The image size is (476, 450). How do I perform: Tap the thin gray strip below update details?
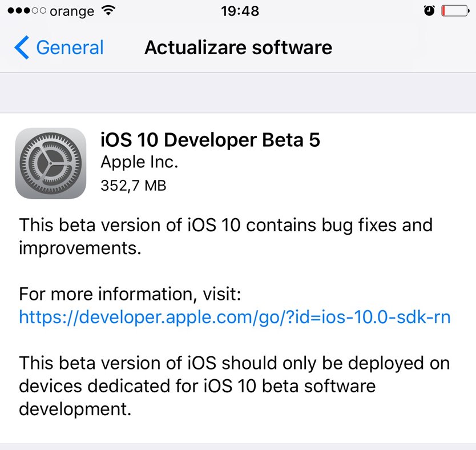238,447
